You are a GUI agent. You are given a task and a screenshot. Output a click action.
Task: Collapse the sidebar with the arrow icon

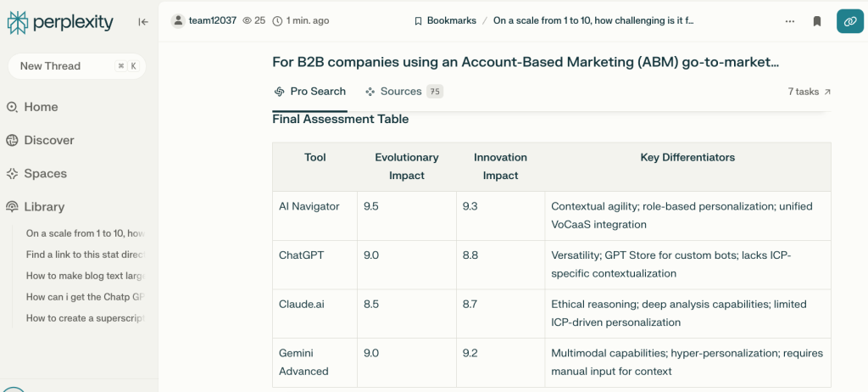tap(143, 22)
